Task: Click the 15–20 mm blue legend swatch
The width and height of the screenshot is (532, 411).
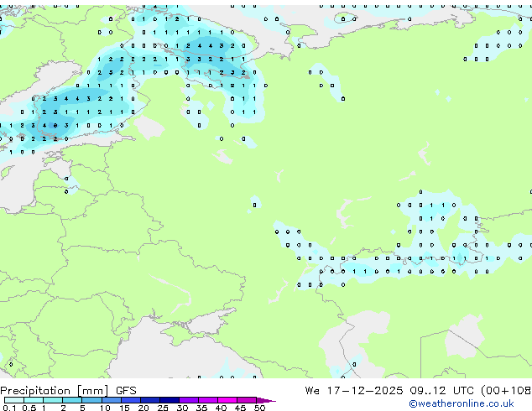Action: click(x=130, y=400)
